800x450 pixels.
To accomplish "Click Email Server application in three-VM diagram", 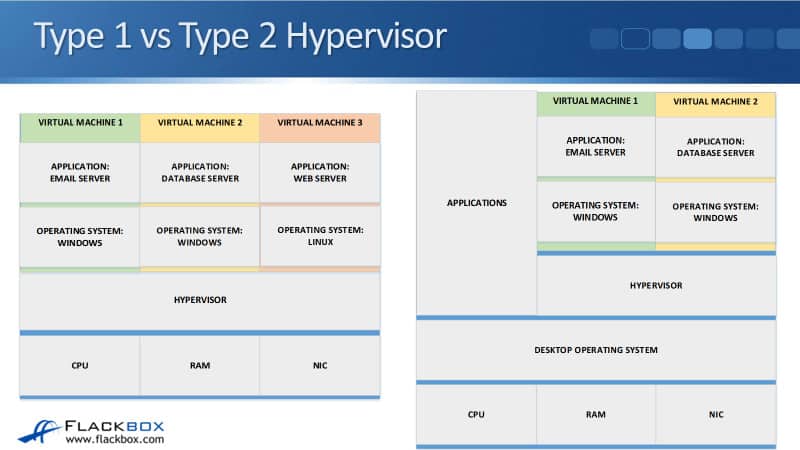I will click(x=80, y=172).
